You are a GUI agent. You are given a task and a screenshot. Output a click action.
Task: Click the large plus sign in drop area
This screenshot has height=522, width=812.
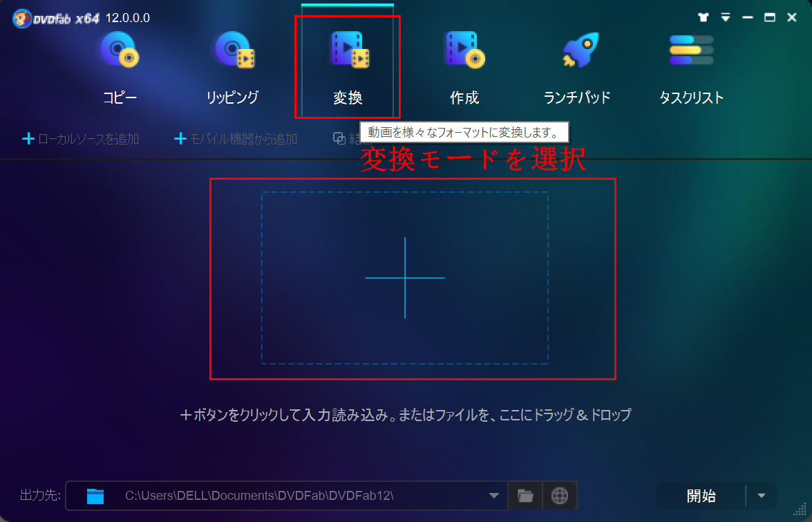(405, 278)
